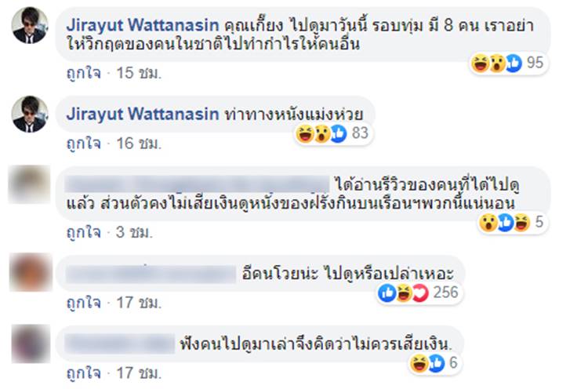Open the reaction icons showing 6

click(x=434, y=363)
